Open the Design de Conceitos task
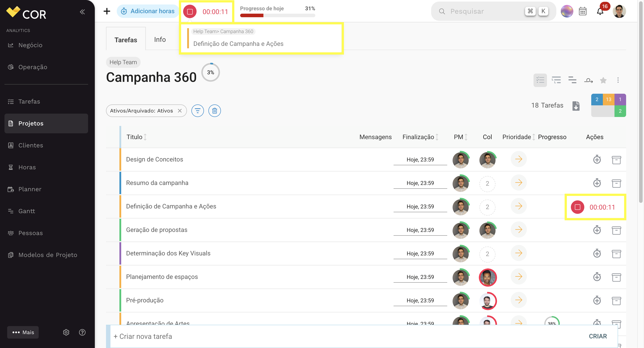 tap(155, 159)
